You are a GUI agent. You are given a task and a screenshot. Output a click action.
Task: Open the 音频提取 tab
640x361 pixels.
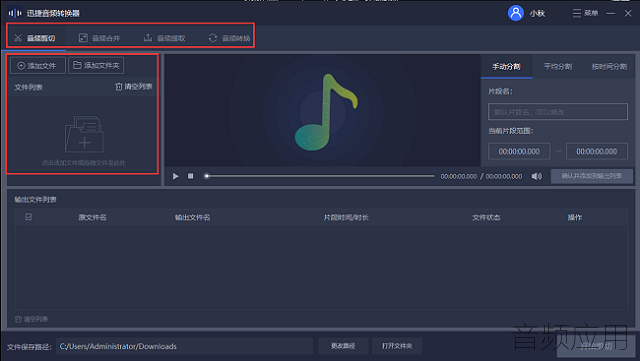pyautogui.click(x=164, y=38)
